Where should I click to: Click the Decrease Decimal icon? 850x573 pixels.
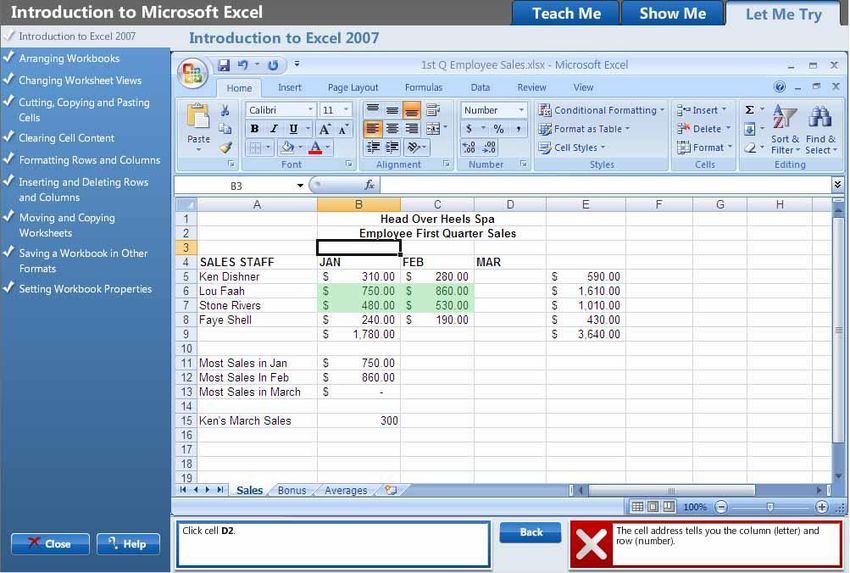tap(489, 147)
